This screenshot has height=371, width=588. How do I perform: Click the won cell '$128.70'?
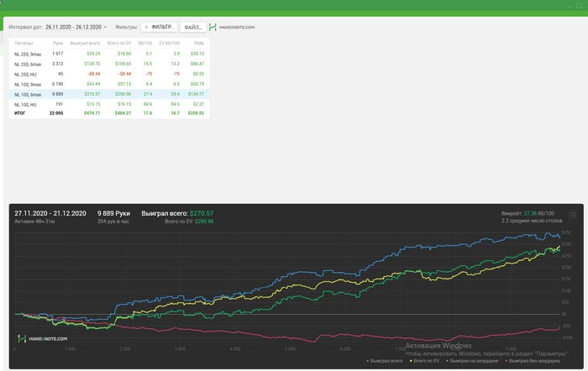tap(92, 64)
